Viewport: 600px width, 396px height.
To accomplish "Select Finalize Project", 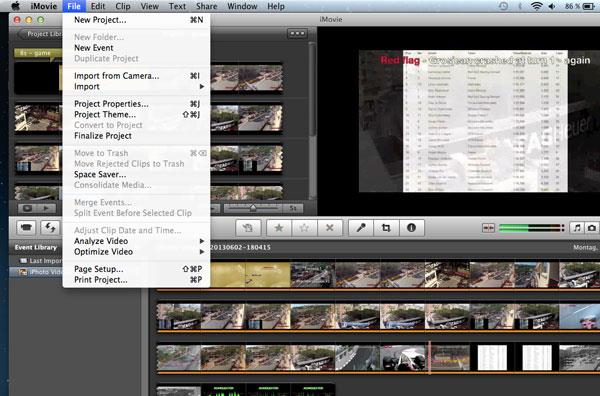I will pyautogui.click(x=136, y=136).
